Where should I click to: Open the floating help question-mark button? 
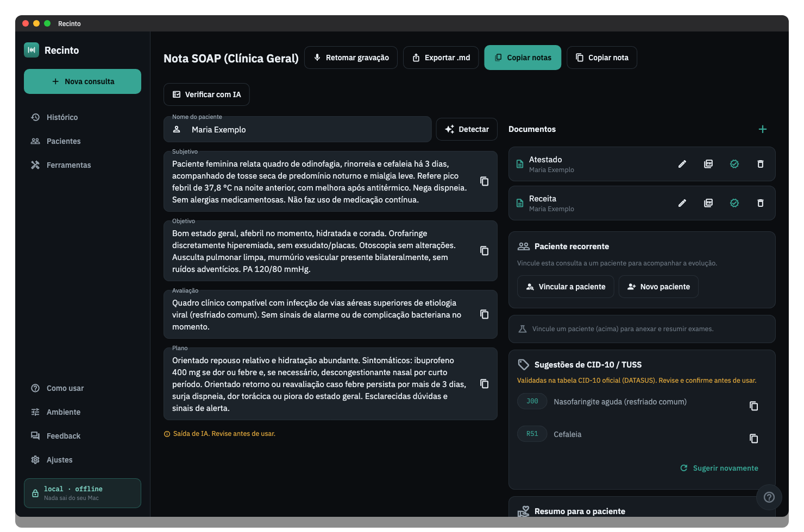tap(769, 497)
